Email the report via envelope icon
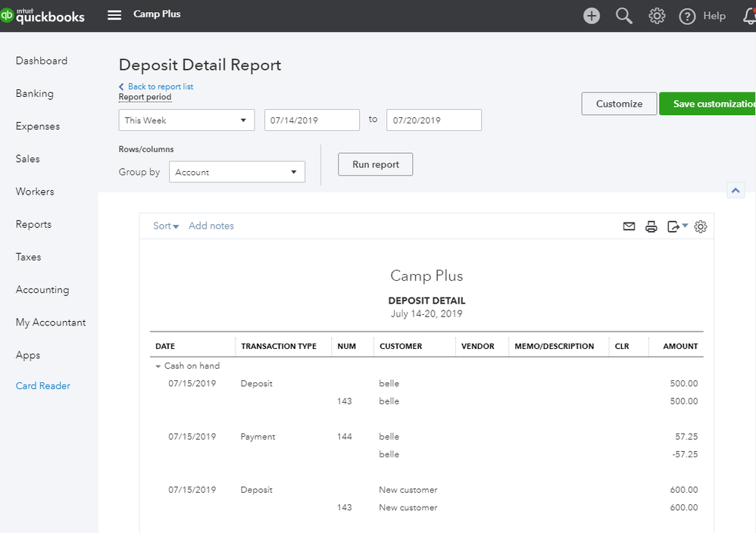 click(x=629, y=226)
